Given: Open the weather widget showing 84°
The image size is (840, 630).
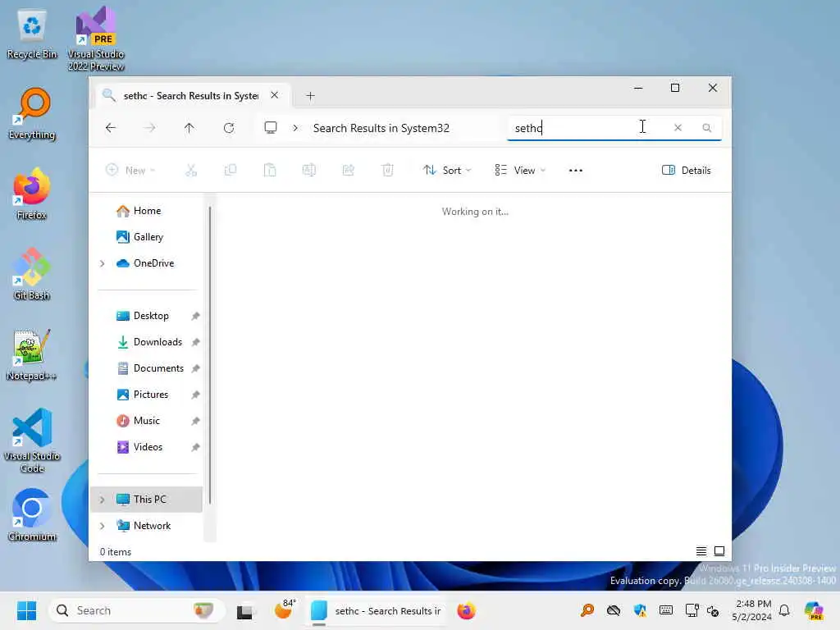Looking at the screenshot, I should [x=285, y=609].
